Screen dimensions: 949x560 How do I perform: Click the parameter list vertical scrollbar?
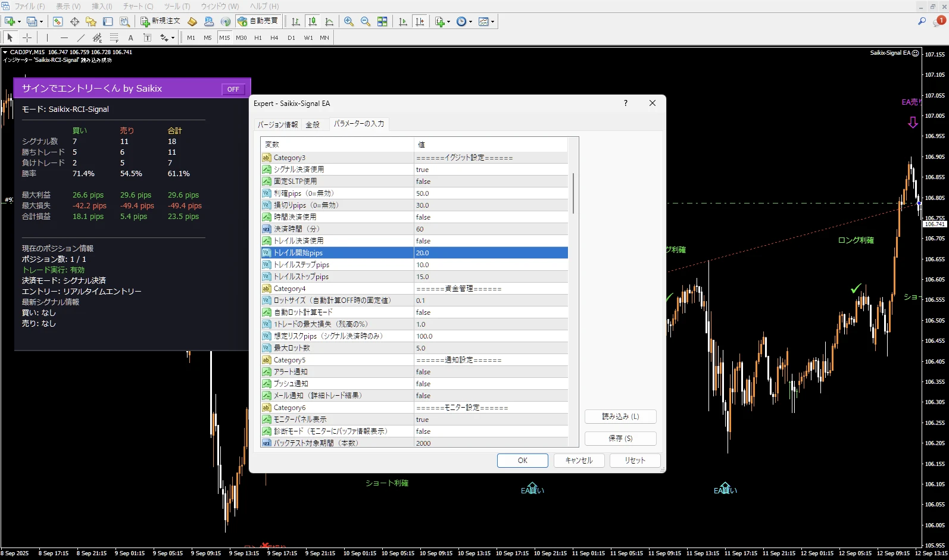click(573, 193)
